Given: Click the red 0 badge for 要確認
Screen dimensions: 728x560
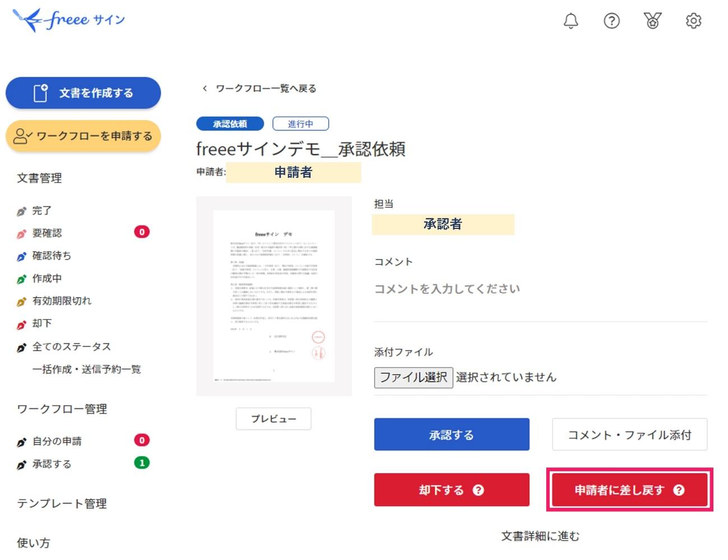Looking at the screenshot, I should [142, 232].
